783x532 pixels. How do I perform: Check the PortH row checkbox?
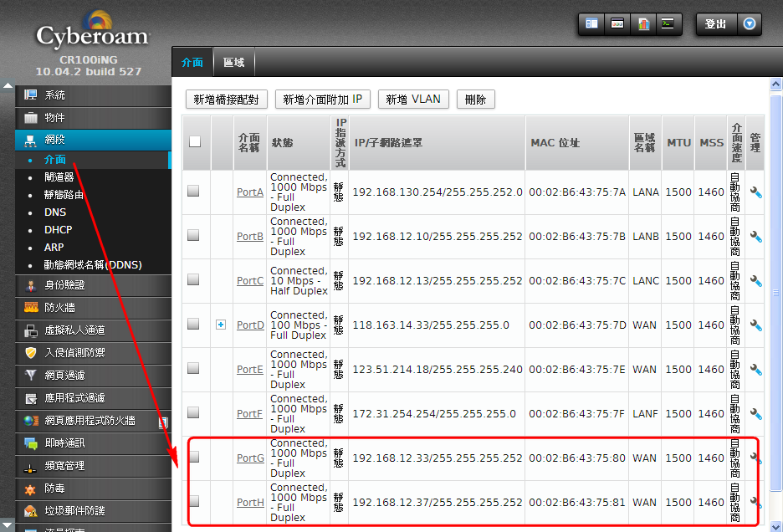pyautogui.click(x=194, y=501)
